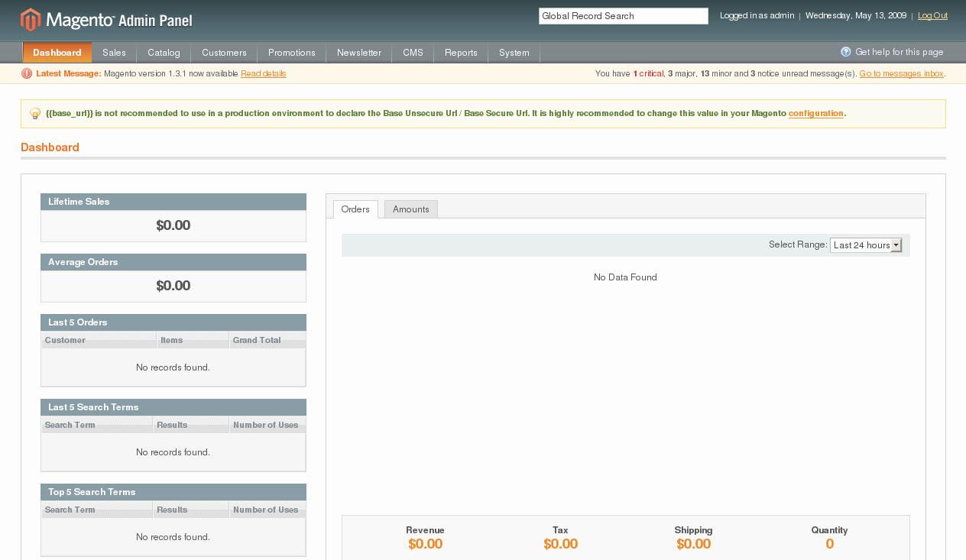This screenshot has width=966, height=560.
Task: Open the Promotions menu
Action: click(x=292, y=53)
